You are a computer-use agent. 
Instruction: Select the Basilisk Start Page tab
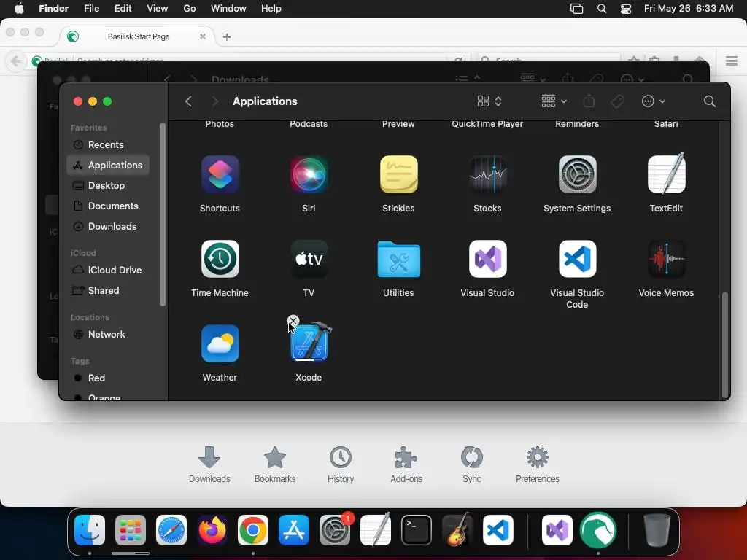[137, 36]
